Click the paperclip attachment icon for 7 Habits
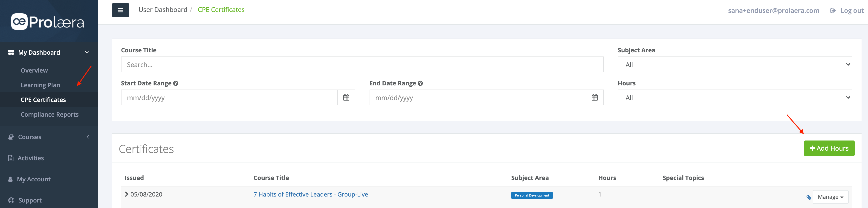 tap(808, 197)
